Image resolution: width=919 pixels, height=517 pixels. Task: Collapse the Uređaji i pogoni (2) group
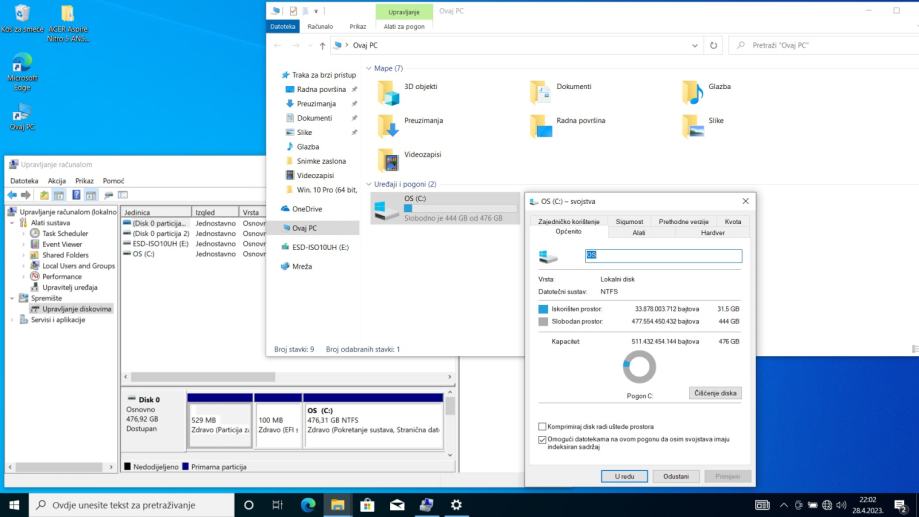pyautogui.click(x=369, y=184)
